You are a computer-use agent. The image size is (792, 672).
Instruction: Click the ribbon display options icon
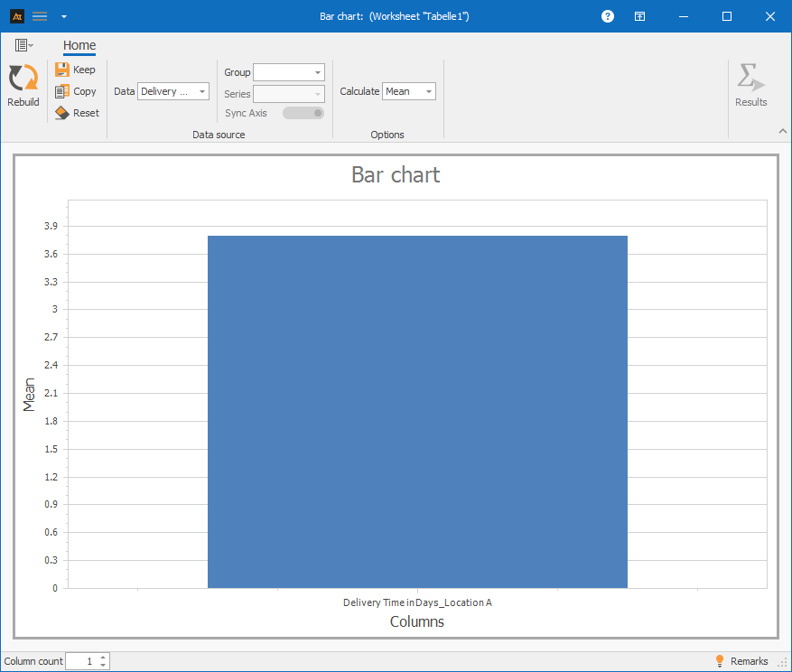tap(639, 16)
